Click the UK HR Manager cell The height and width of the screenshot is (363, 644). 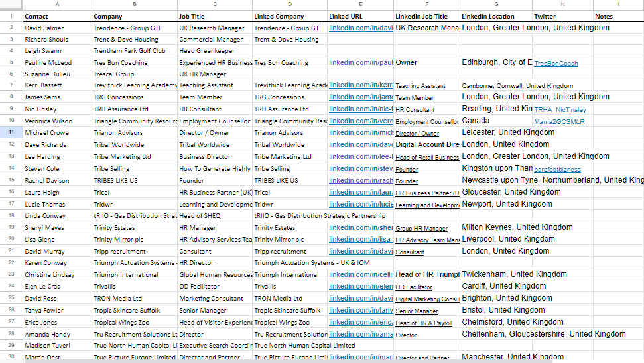click(x=215, y=74)
